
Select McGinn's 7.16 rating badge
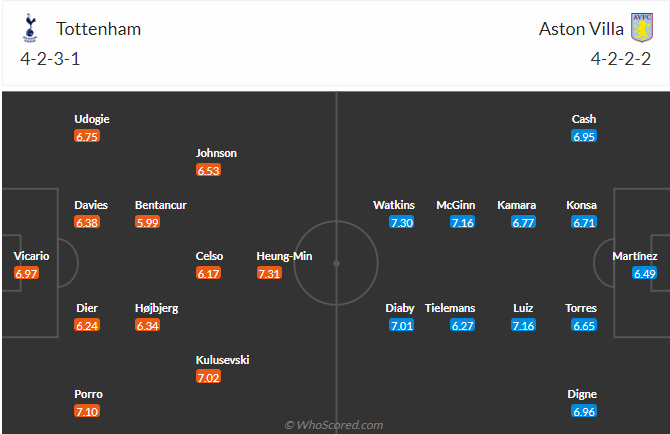[462, 222]
